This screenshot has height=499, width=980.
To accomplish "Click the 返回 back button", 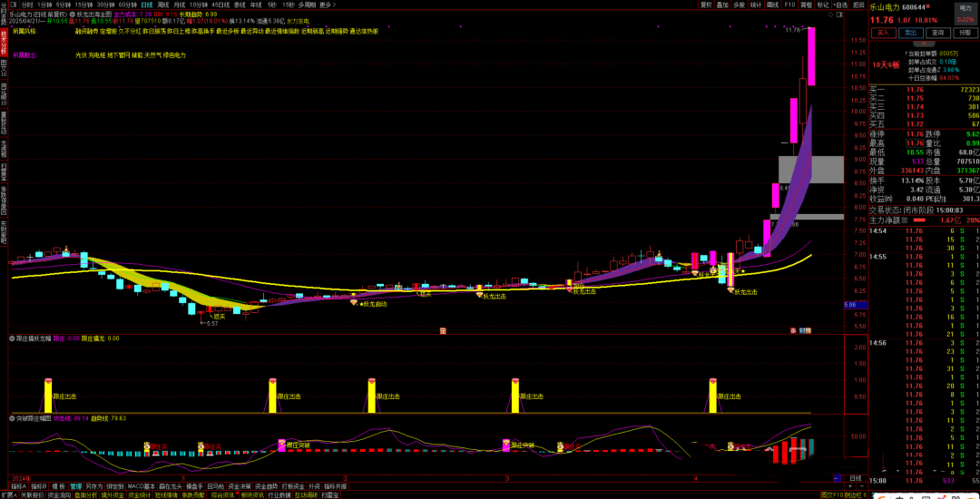I will coord(857,5).
